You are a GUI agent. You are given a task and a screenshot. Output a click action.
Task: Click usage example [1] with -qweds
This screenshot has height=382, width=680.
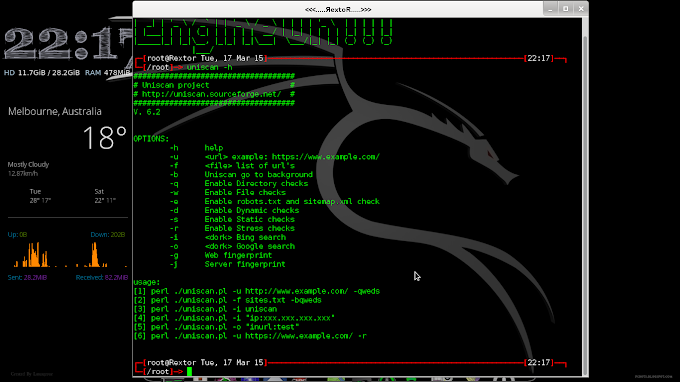pyautogui.click(x=257, y=291)
